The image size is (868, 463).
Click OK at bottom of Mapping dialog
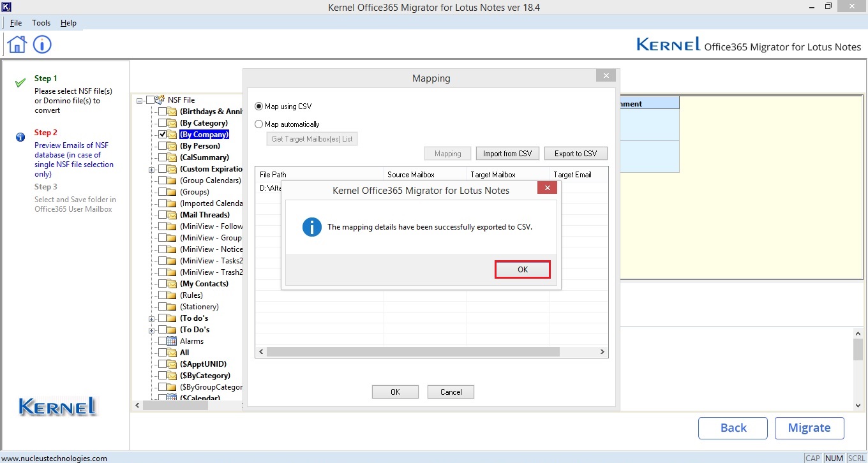395,392
